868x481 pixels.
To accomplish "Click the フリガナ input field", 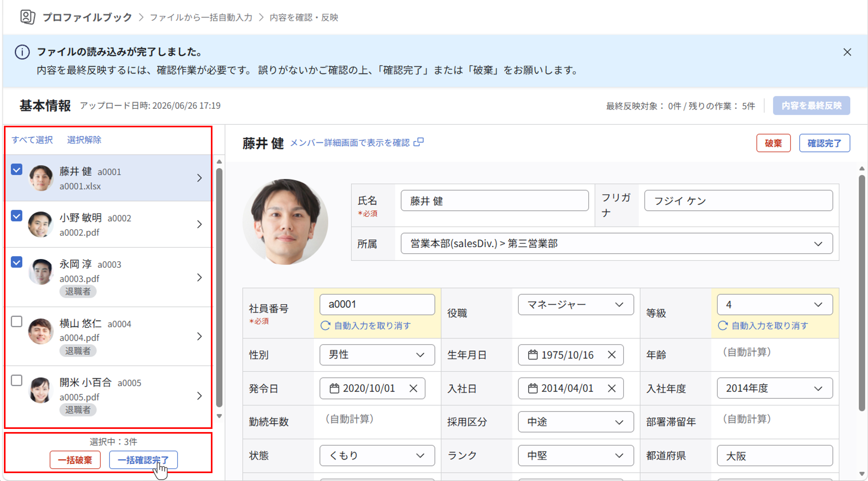I will (x=739, y=201).
